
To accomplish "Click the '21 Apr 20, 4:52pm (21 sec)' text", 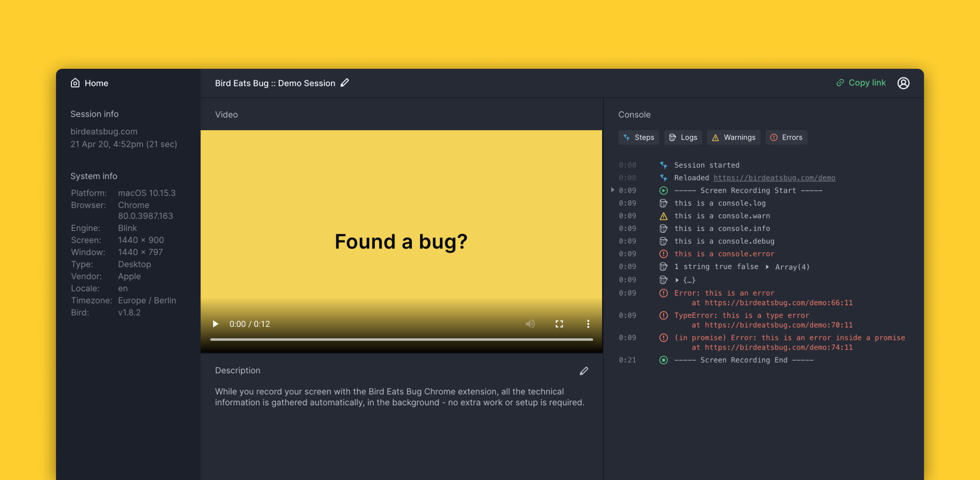I will pos(124,144).
